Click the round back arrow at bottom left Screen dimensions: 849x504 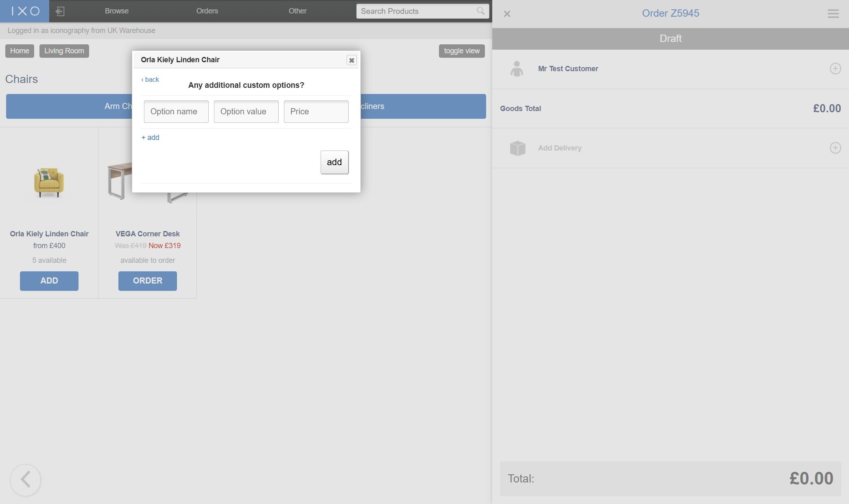[25, 480]
